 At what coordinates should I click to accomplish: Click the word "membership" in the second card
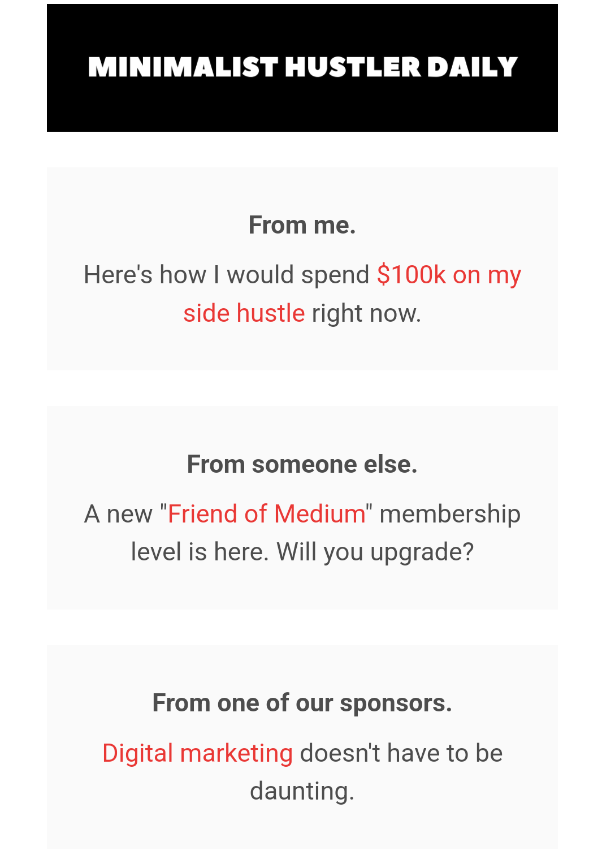[x=450, y=514]
